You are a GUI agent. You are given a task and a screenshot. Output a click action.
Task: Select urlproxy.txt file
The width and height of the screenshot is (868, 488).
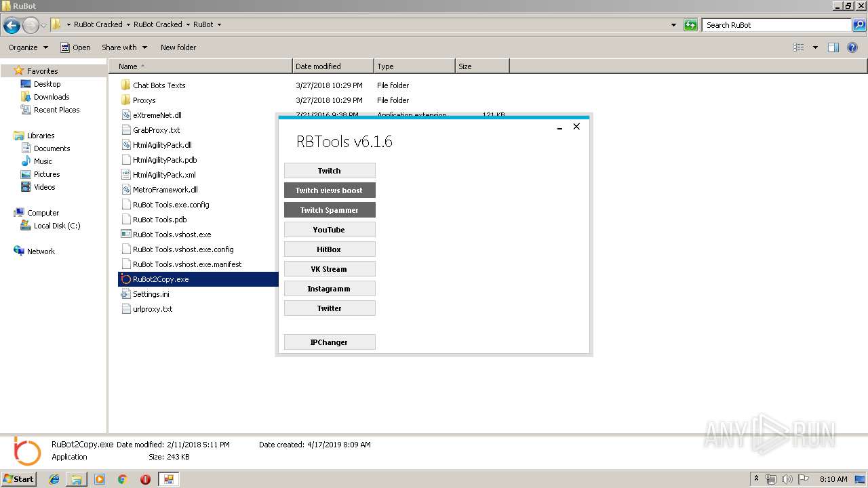click(153, 309)
